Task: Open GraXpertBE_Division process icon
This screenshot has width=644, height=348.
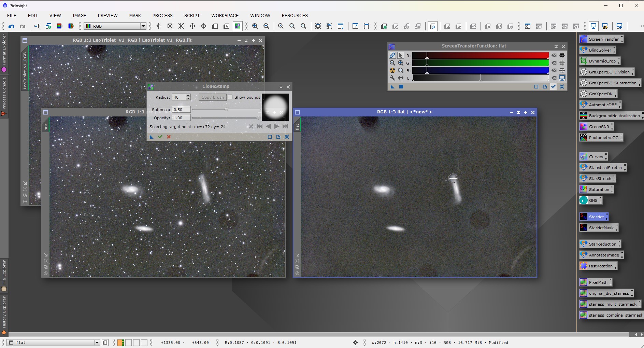Action: coord(606,72)
